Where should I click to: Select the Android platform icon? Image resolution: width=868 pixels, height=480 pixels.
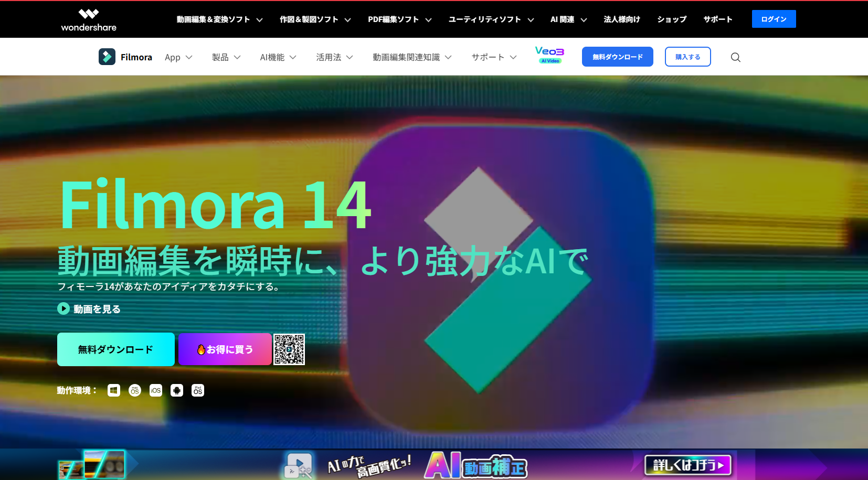pos(177,390)
